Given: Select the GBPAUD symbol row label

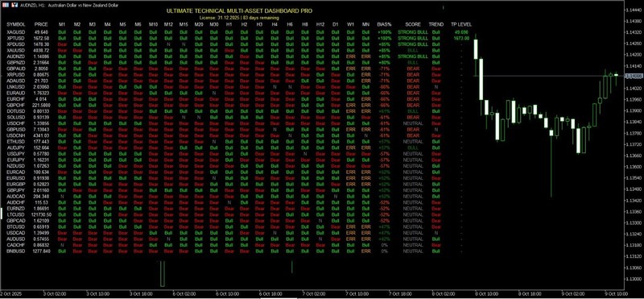Looking at the screenshot, I should (15, 69).
